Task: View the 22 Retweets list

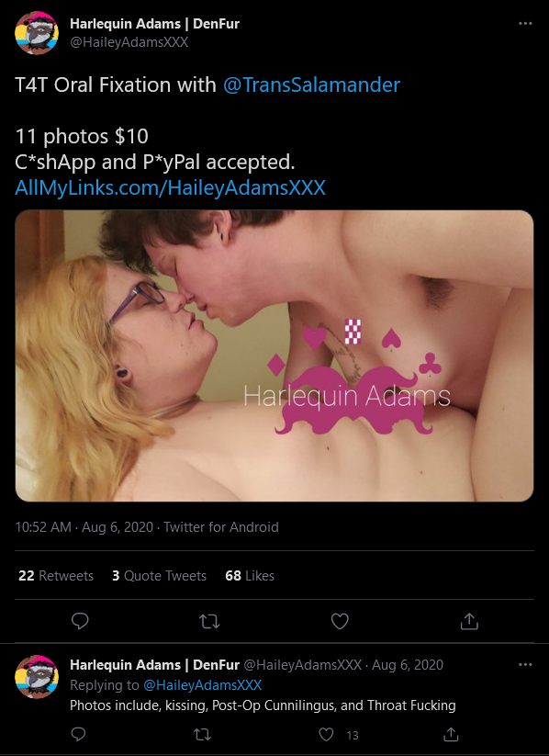Action: click(56, 576)
